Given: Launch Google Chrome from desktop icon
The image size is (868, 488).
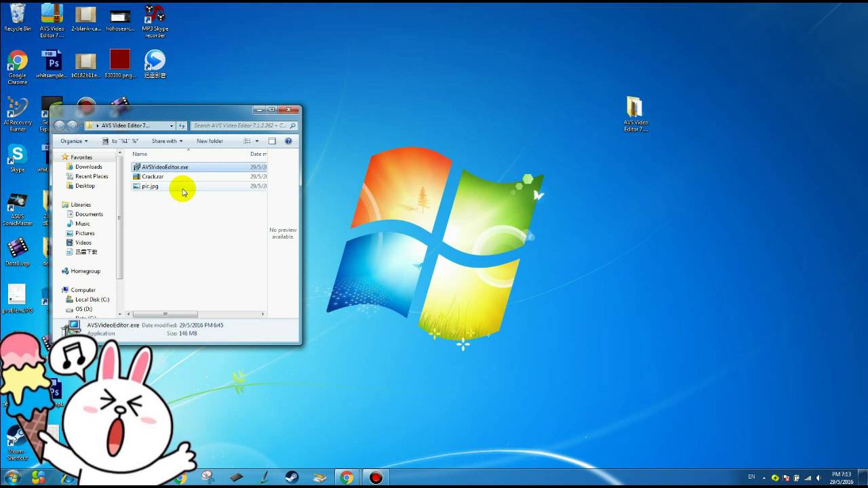Looking at the screenshot, I should 18,68.
